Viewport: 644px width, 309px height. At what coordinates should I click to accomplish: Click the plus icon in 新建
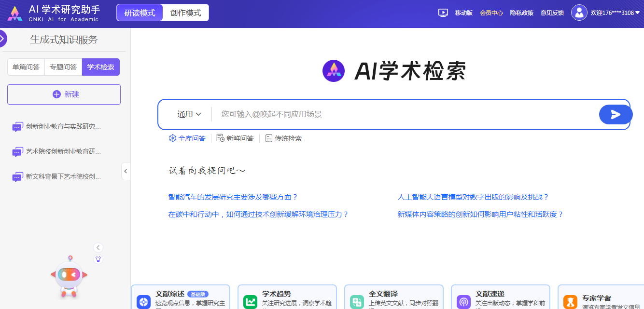coord(56,94)
